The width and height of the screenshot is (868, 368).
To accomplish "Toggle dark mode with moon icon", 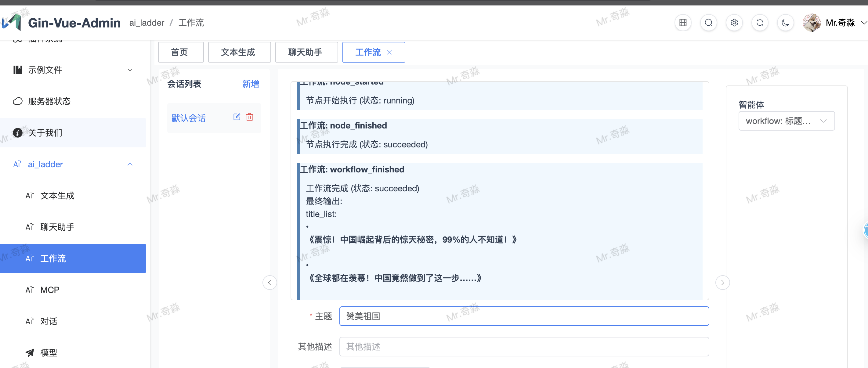I will (785, 23).
